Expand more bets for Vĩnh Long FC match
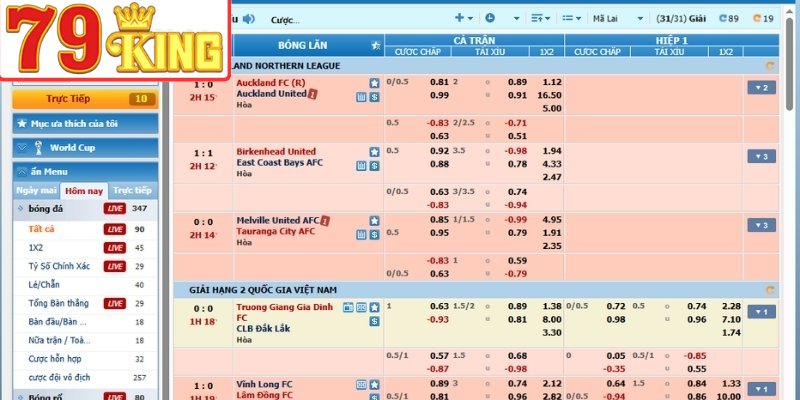This screenshot has width=800, height=400. [x=761, y=389]
